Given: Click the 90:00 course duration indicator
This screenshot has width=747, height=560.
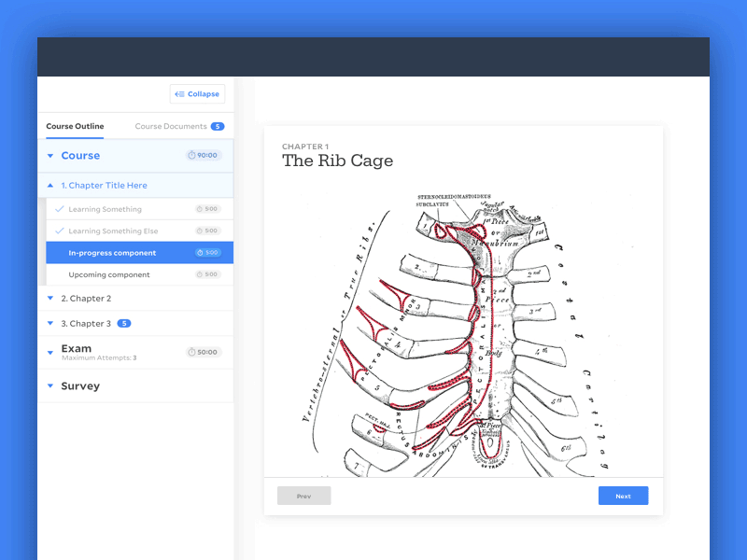Looking at the screenshot, I should (x=201, y=155).
